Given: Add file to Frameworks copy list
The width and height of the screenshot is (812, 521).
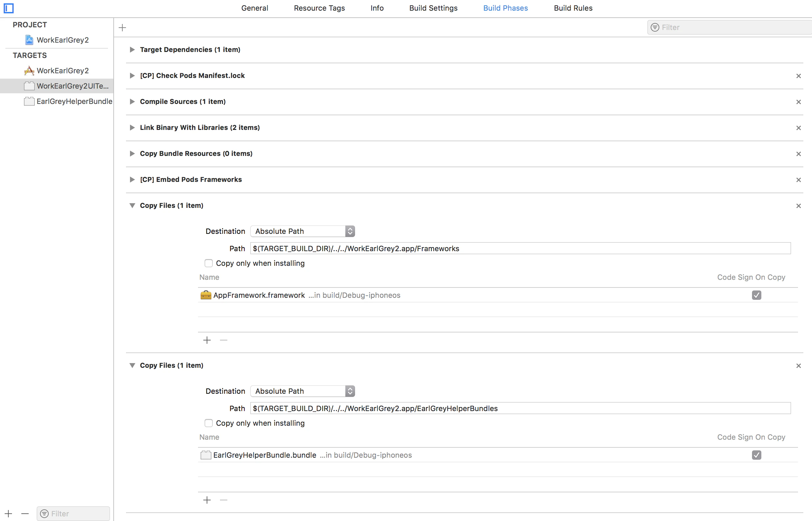Looking at the screenshot, I should [x=207, y=340].
